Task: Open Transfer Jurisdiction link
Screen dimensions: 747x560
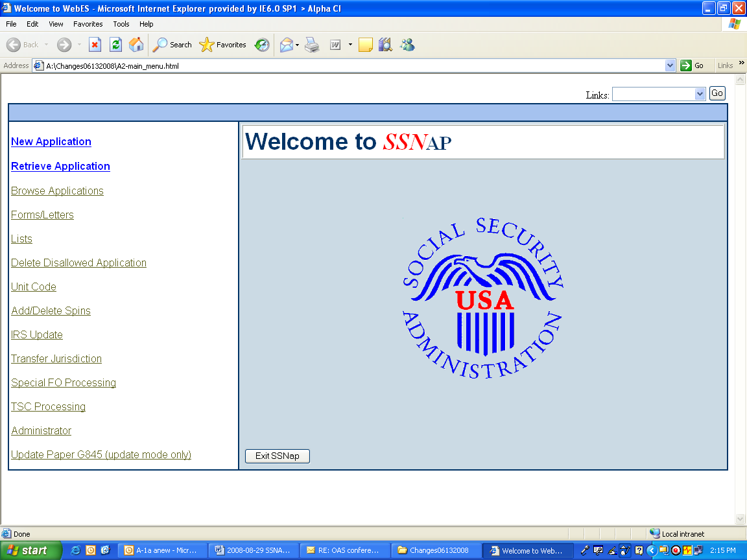Action: (x=56, y=358)
